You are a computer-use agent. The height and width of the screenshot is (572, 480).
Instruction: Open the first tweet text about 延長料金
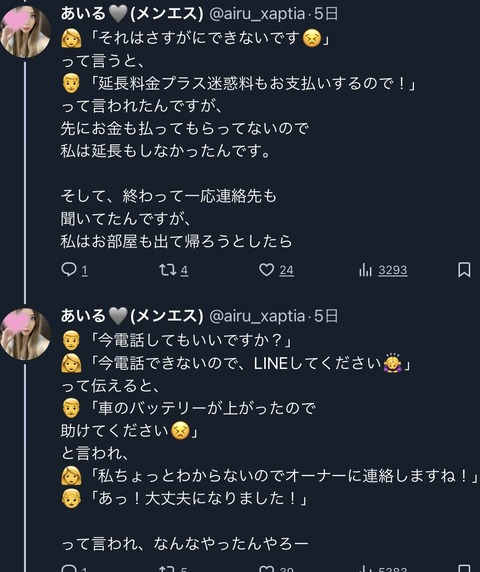click(238, 139)
